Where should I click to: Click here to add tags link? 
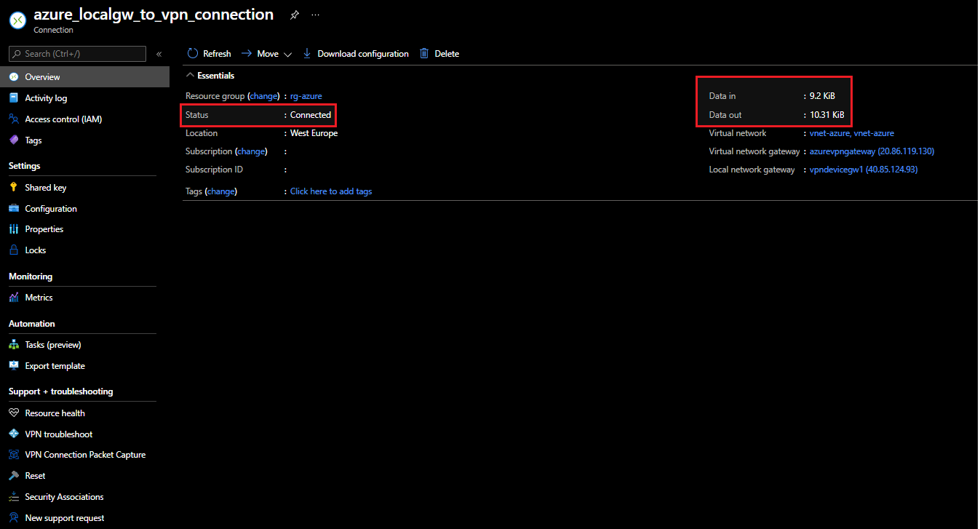pos(331,191)
